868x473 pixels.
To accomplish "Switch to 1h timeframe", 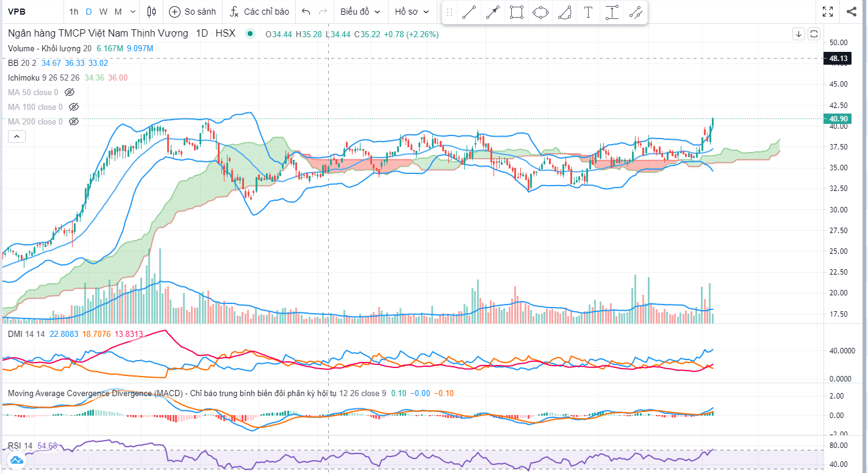I will point(74,12).
